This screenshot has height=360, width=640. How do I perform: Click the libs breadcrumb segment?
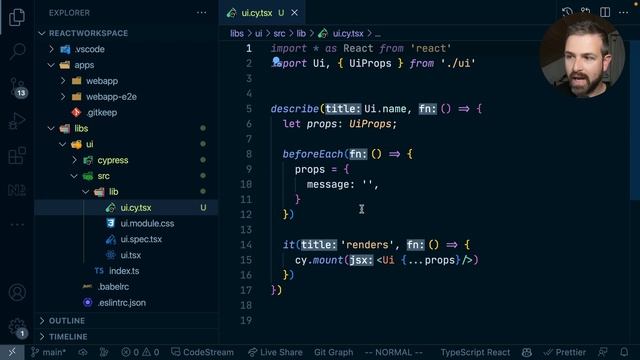point(236,33)
